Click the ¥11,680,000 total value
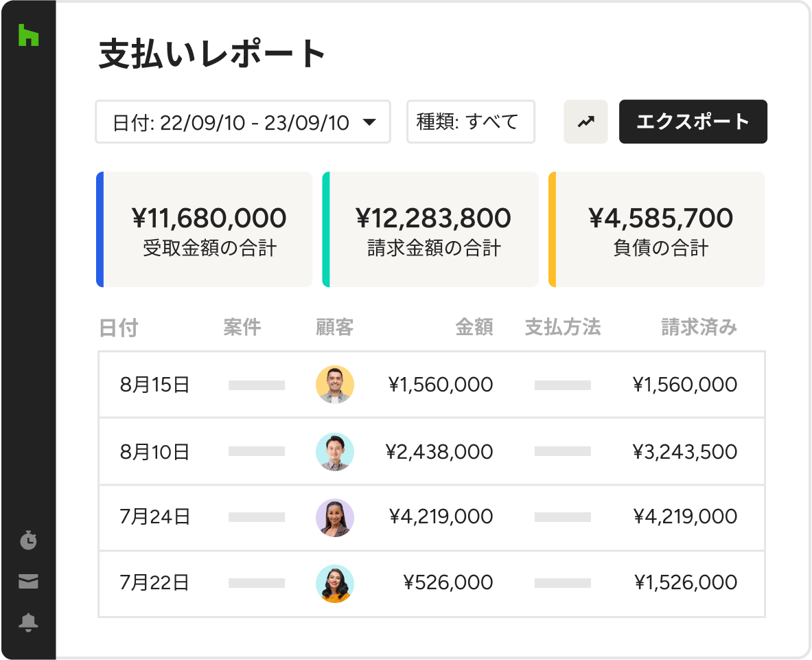This screenshot has height=660, width=812. pos(209,218)
